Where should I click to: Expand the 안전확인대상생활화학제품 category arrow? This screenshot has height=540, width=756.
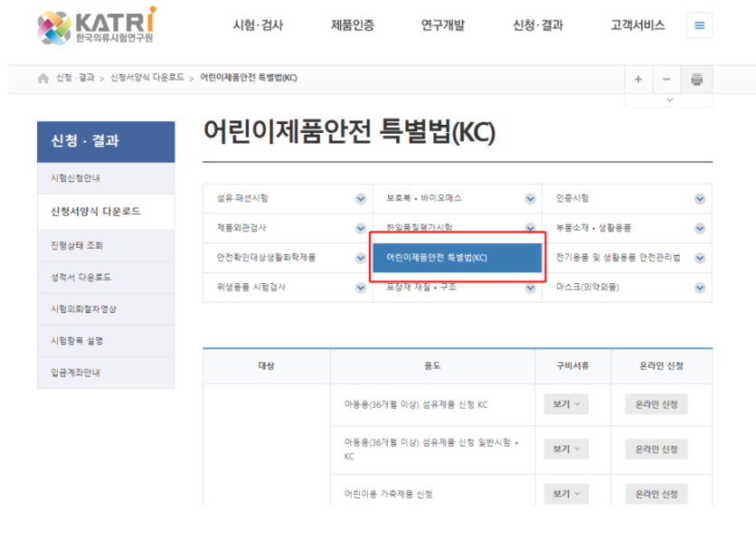coord(360,259)
